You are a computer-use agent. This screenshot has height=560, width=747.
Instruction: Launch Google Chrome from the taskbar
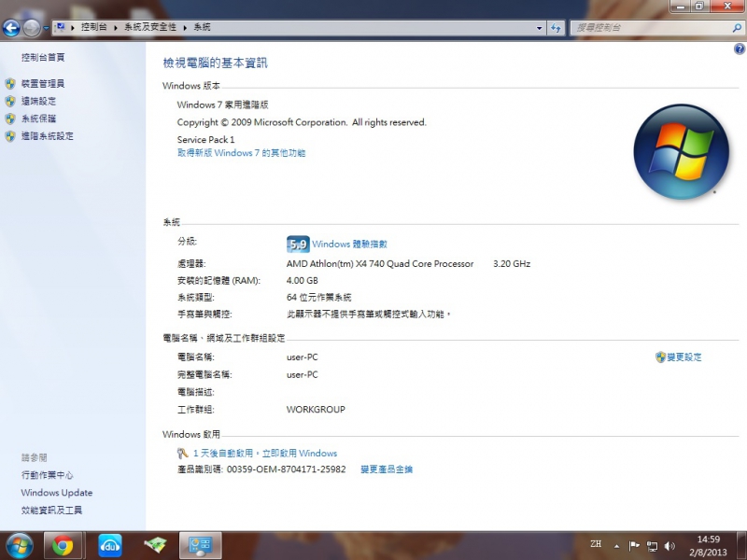(x=63, y=545)
